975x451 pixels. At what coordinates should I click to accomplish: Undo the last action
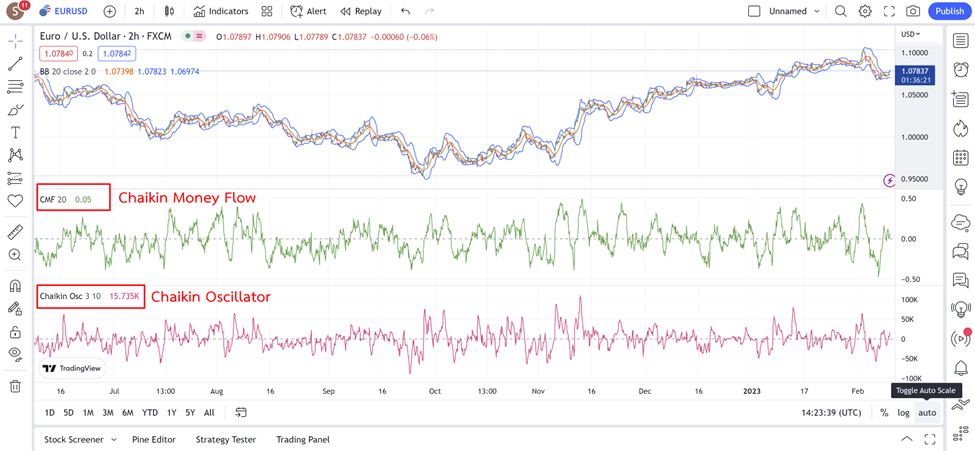[x=406, y=11]
